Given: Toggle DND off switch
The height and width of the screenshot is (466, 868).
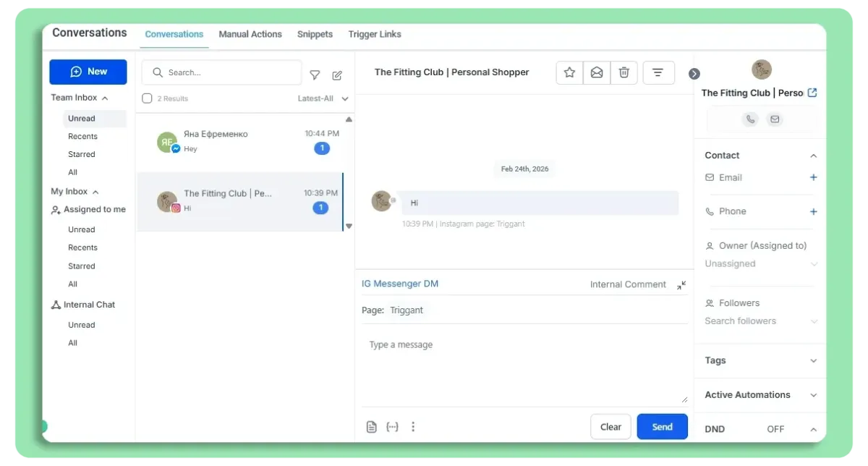Looking at the screenshot, I should [775, 428].
